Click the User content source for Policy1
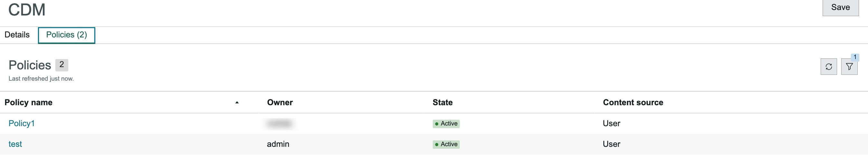Viewport: 868px width, 162px height. (611, 124)
